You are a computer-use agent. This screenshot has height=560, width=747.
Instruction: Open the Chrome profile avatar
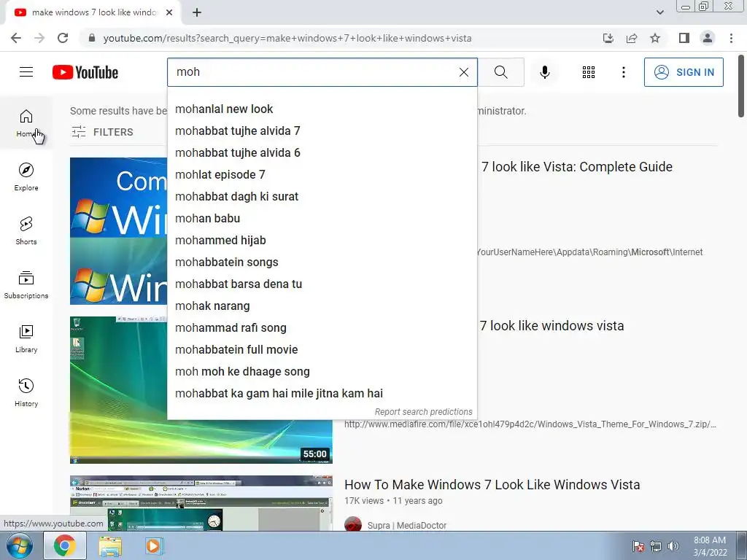click(708, 38)
